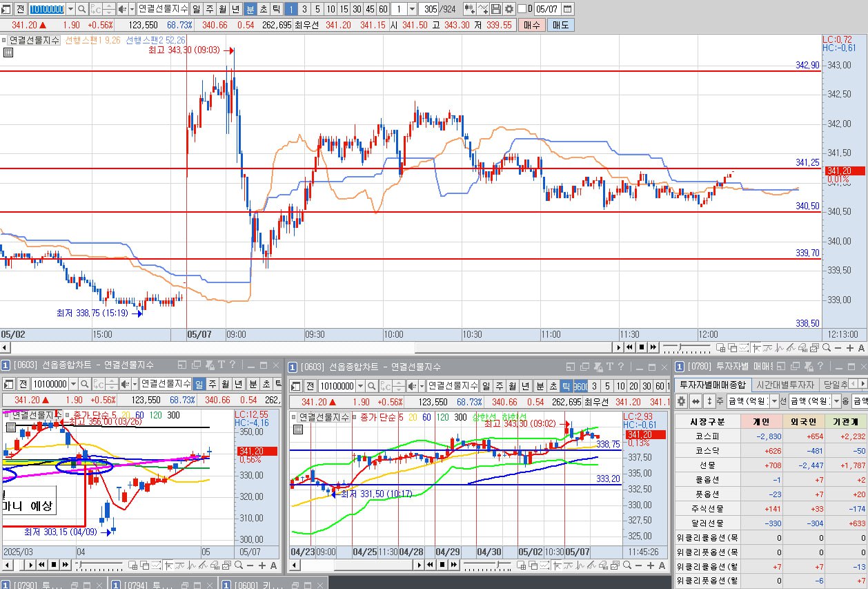Click the save diskette icon in top toolbar
Image resolution: width=868 pixels, height=589 pixels.
coord(496,9)
